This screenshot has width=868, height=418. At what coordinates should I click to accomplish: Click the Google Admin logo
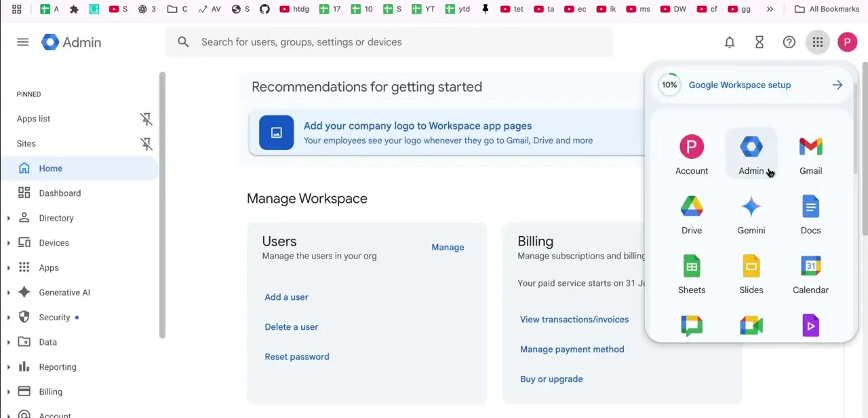pyautogui.click(x=71, y=42)
